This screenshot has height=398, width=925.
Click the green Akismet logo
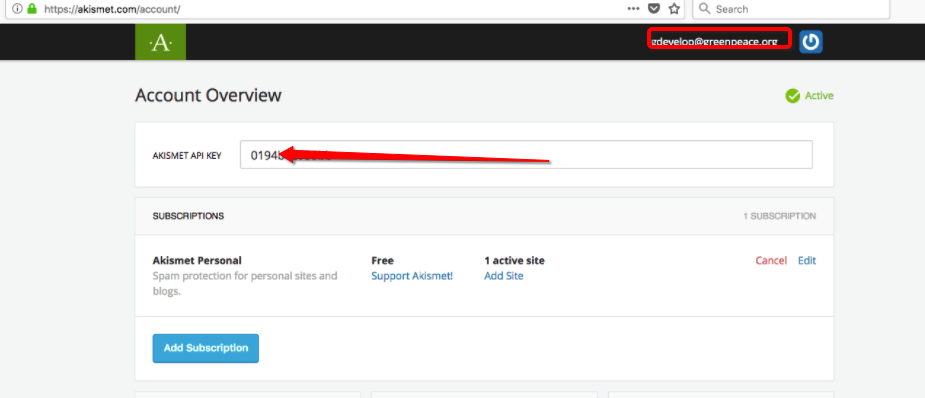[160, 42]
